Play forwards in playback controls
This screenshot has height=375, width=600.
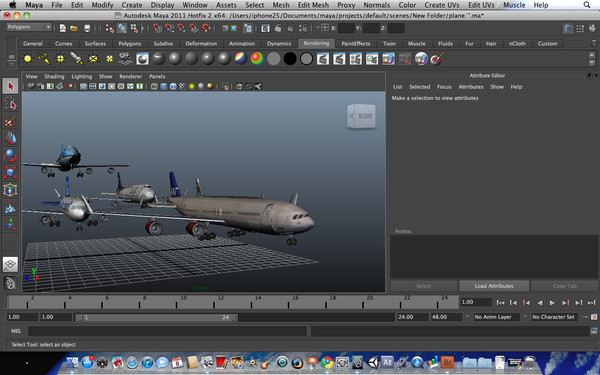pos(552,303)
